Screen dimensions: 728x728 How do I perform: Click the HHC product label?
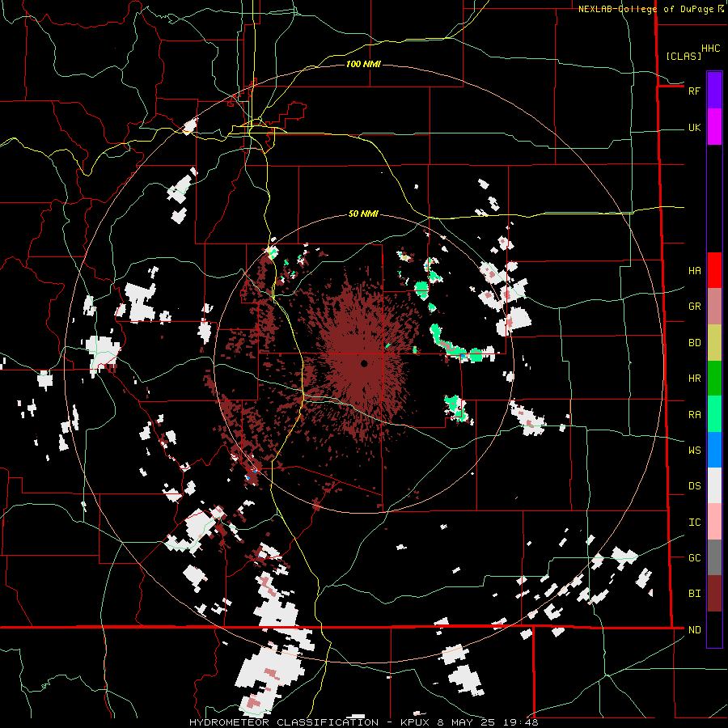(710, 49)
